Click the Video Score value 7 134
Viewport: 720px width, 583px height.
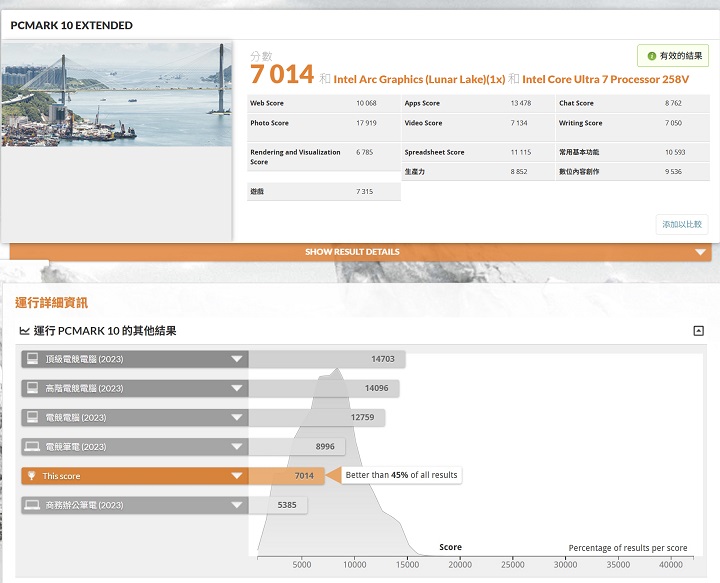519,123
